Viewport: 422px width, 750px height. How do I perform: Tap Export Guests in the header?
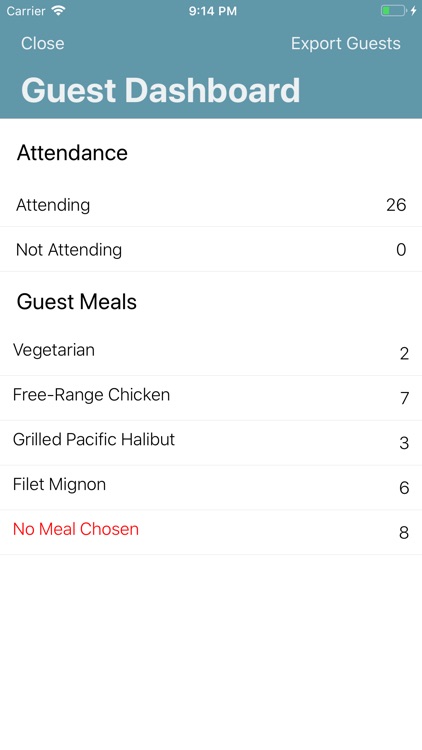[x=345, y=44]
